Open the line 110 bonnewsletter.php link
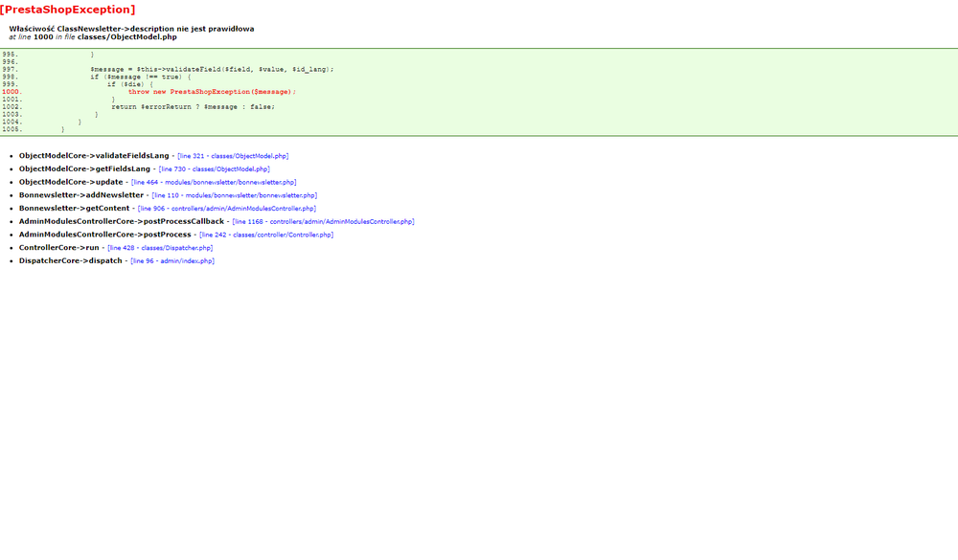 pyautogui.click(x=234, y=195)
